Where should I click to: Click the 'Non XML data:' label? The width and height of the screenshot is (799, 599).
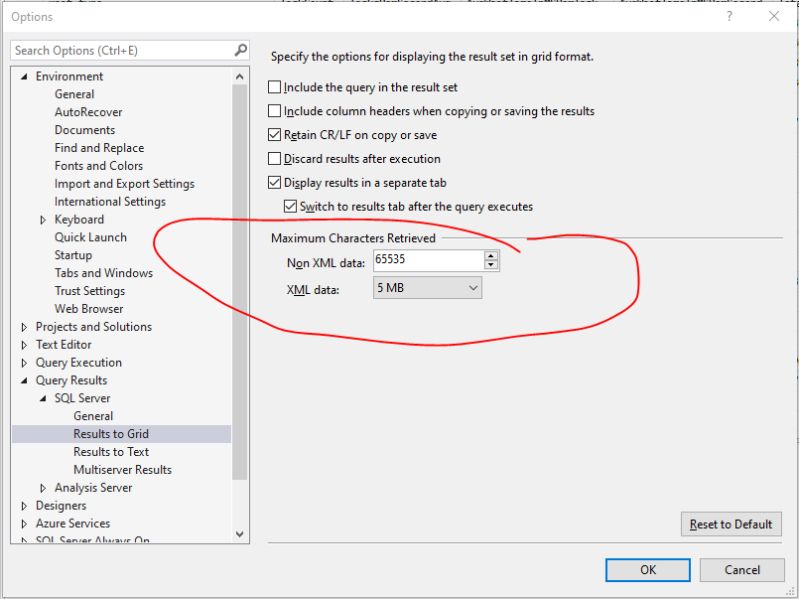[326, 263]
